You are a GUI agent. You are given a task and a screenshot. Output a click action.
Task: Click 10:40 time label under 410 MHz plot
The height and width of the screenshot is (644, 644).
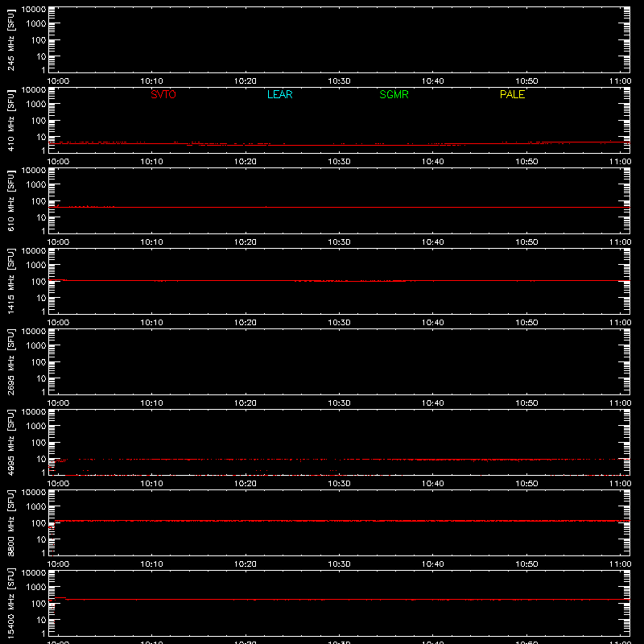pyautogui.click(x=433, y=162)
